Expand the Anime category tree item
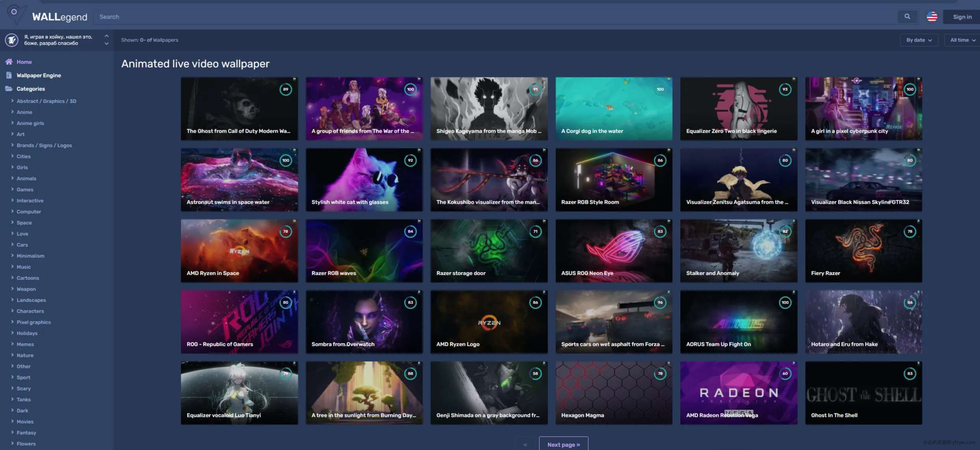 click(13, 112)
